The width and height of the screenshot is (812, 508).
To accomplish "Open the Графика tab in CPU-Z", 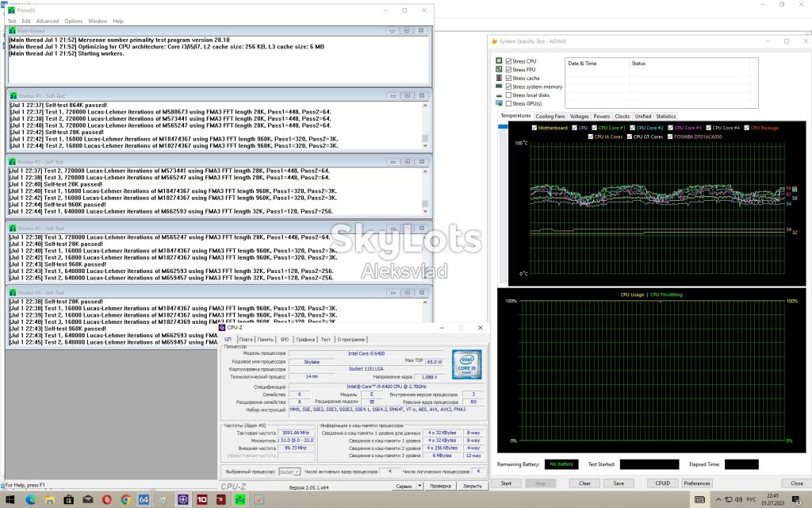I will pos(305,340).
